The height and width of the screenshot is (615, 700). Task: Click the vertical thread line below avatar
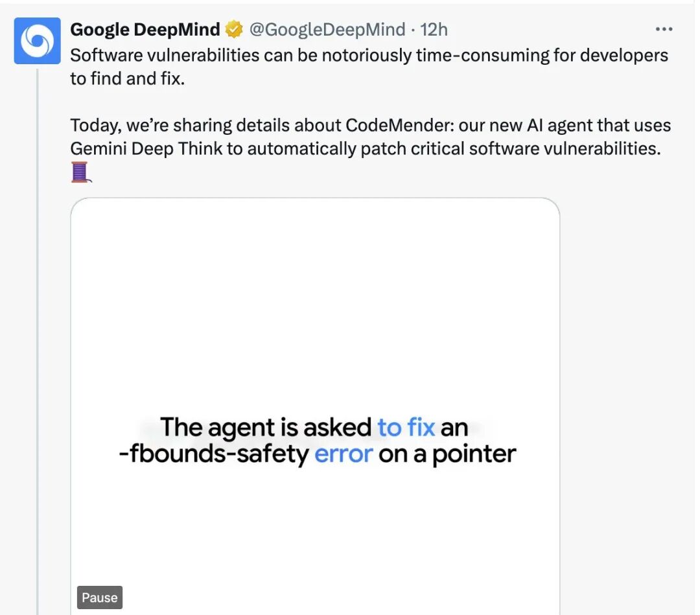pos(38,324)
